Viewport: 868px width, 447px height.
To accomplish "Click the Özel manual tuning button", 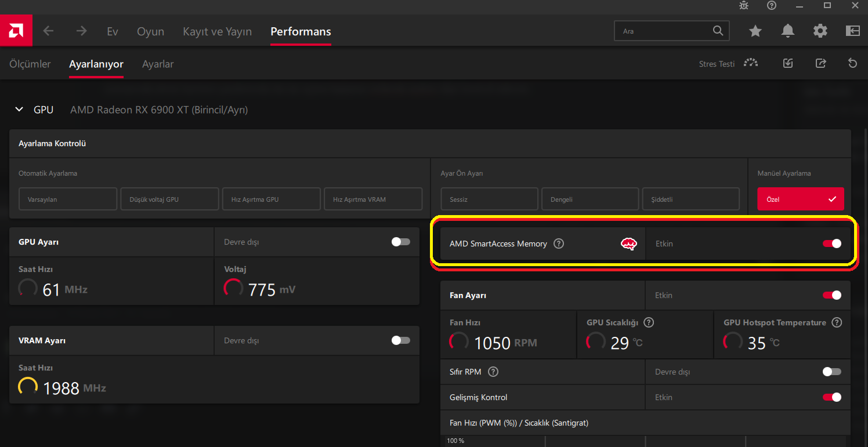I will click(801, 199).
